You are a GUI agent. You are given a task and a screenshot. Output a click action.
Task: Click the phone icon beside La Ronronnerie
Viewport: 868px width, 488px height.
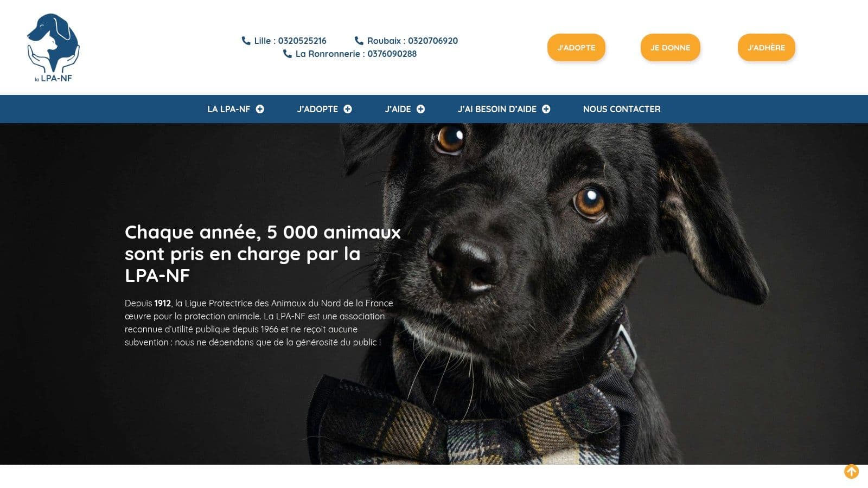pos(287,54)
